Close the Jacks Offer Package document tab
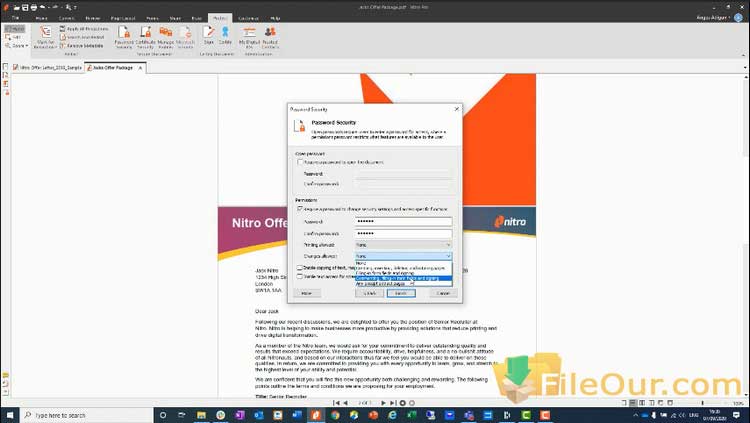Viewport: 750px width, 423px height. (x=140, y=68)
